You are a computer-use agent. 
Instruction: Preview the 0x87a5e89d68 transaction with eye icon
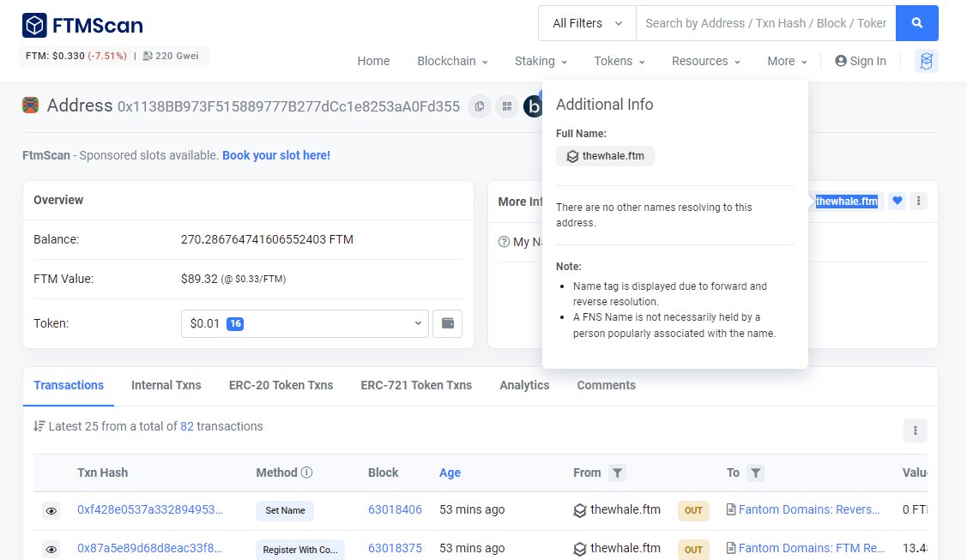pyautogui.click(x=51, y=549)
